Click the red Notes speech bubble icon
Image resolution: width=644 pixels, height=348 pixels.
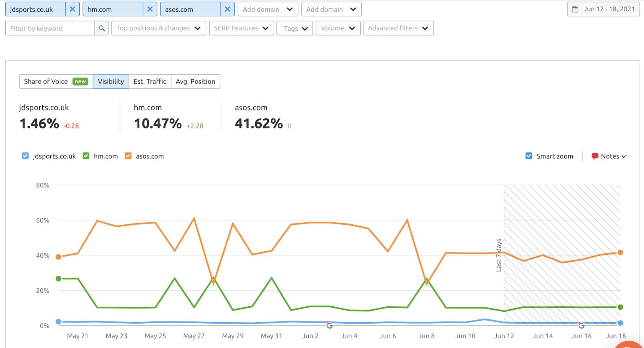pyautogui.click(x=595, y=156)
